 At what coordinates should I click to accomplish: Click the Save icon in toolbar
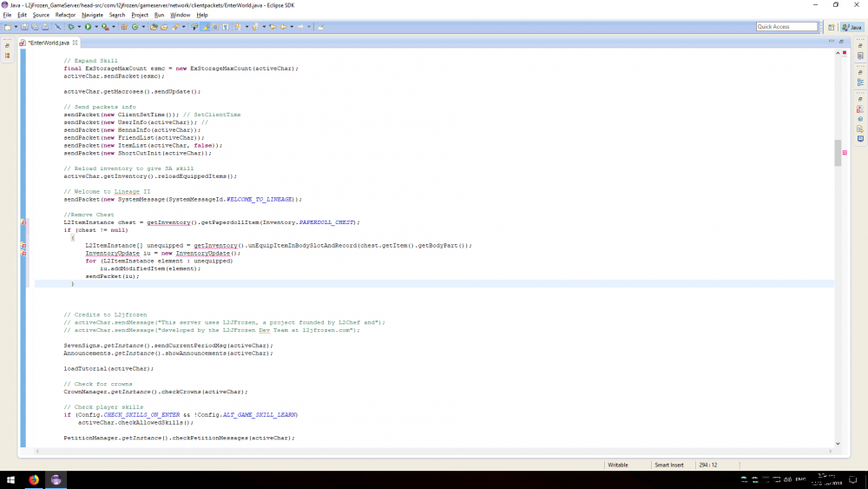click(24, 27)
